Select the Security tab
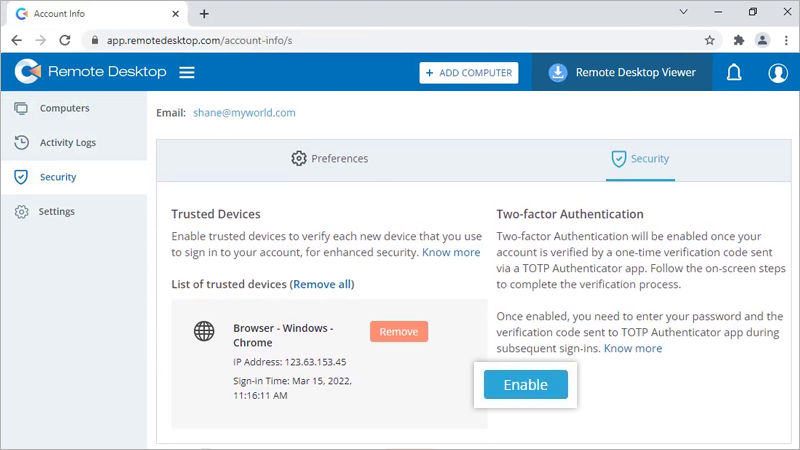Viewport: 800px width, 450px height. tap(640, 159)
